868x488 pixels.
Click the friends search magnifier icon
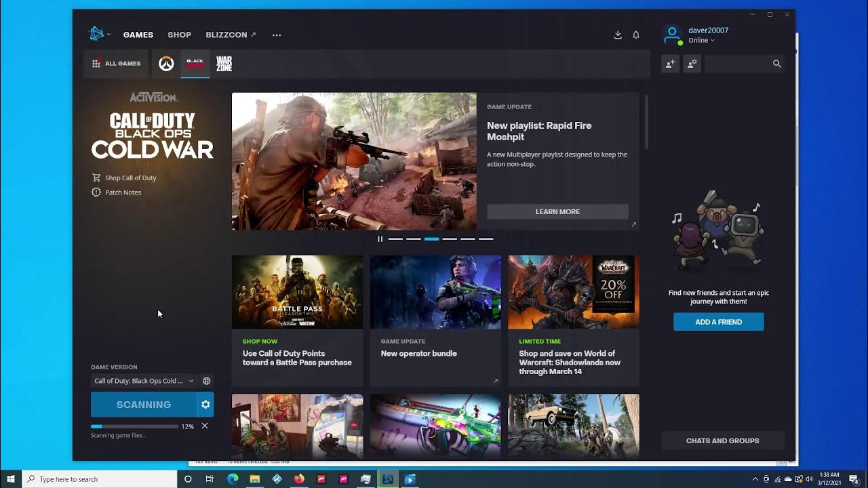777,64
